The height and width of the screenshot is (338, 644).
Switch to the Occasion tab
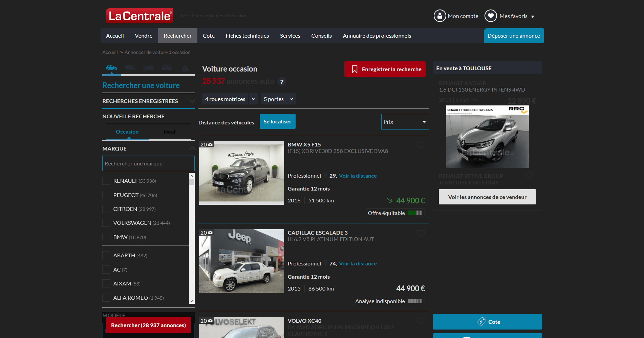[127, 132]
